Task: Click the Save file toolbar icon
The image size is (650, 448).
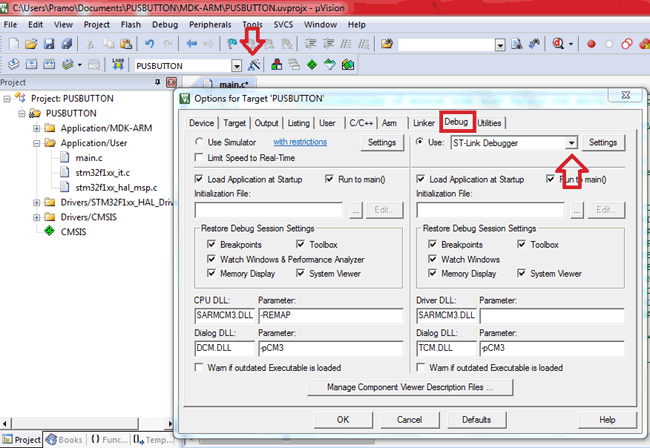Action: tap(51, 44)
